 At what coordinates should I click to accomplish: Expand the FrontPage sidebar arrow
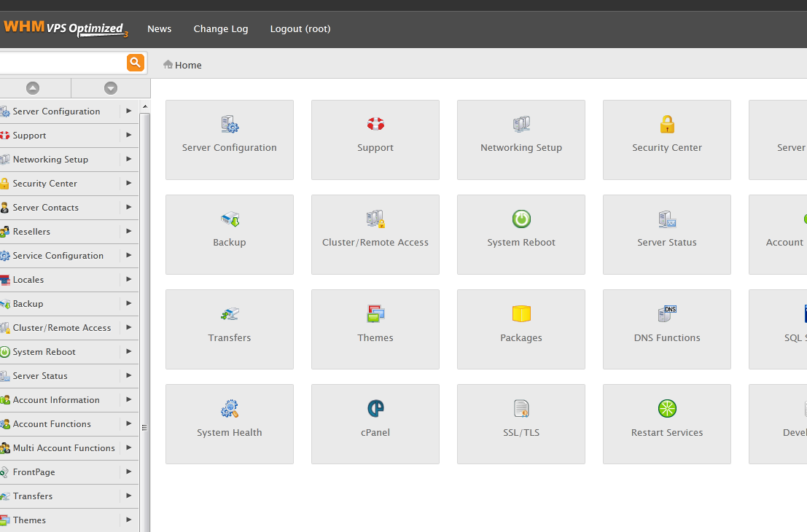click(x=128, y=472)
